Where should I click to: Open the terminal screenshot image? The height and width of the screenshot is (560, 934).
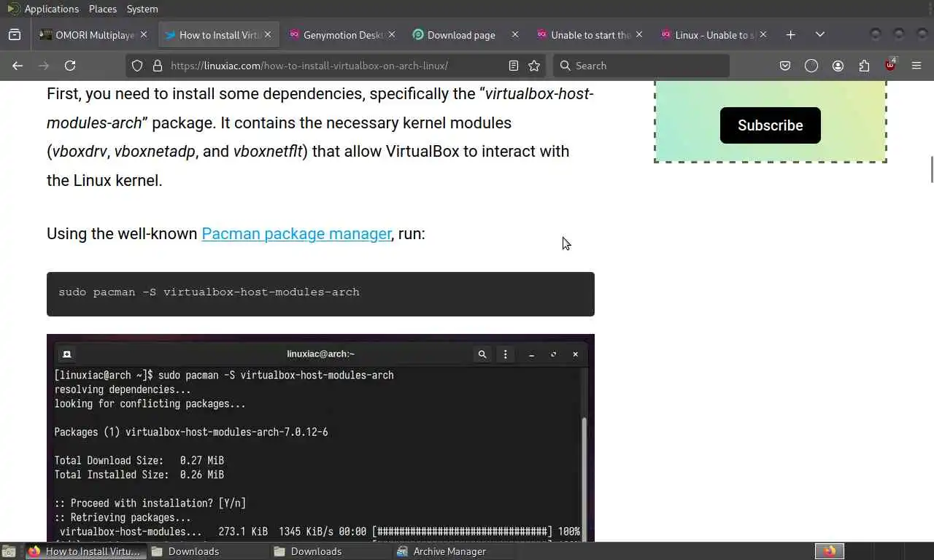coord(320,437)
